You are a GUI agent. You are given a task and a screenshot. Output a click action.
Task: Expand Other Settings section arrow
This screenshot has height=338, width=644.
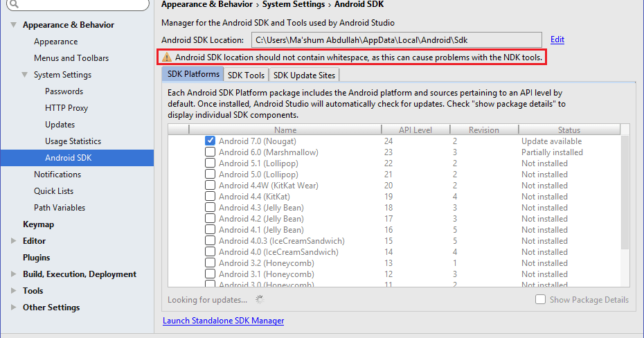click(14, 308)
